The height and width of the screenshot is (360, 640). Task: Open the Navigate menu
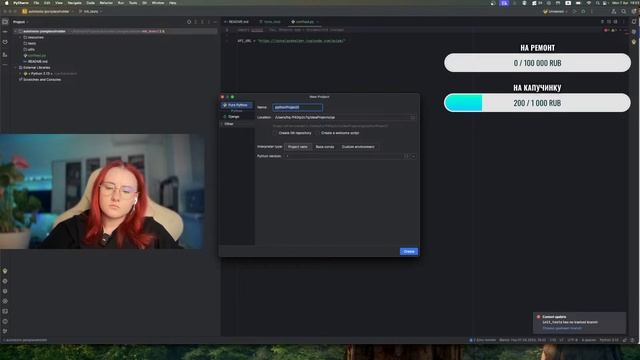pos(74,3)
